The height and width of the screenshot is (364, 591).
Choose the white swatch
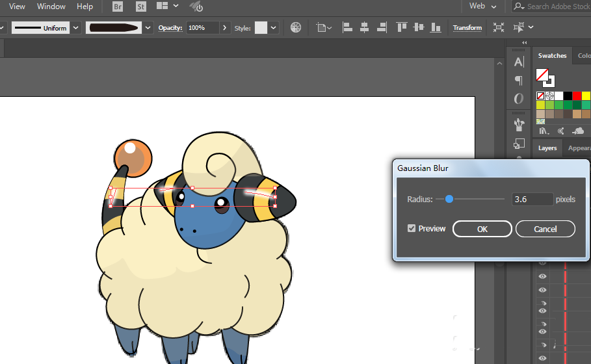(558, 96)
